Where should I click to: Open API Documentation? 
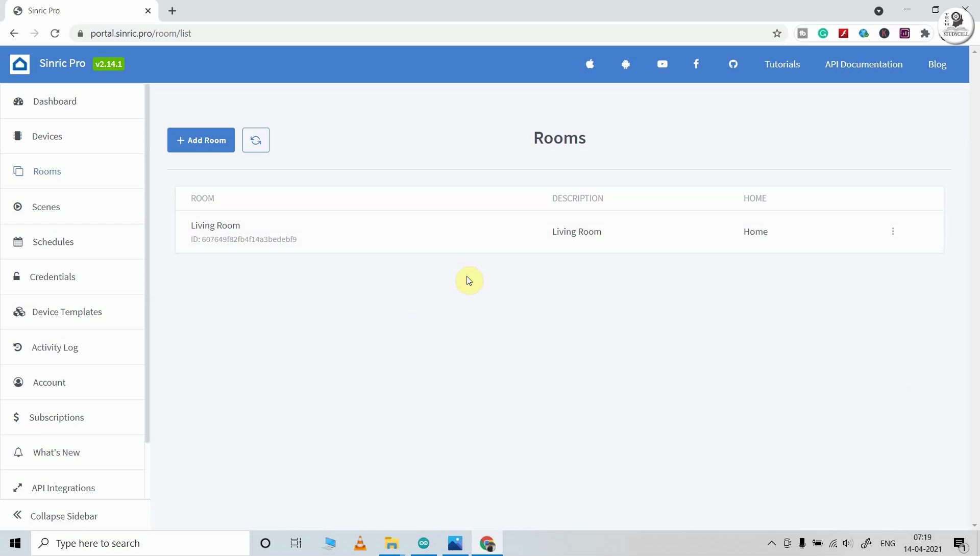[864, 64]
